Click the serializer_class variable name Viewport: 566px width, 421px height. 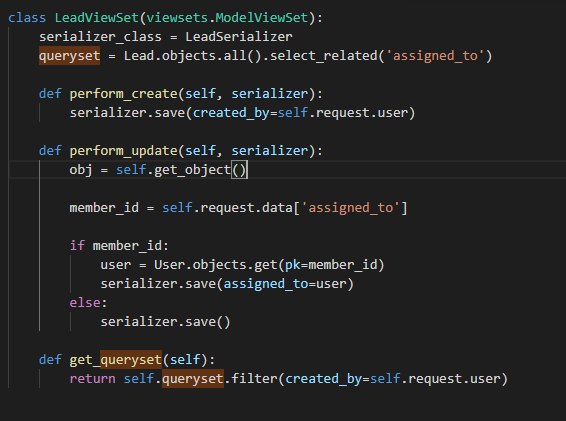click(x=100, y=37)
